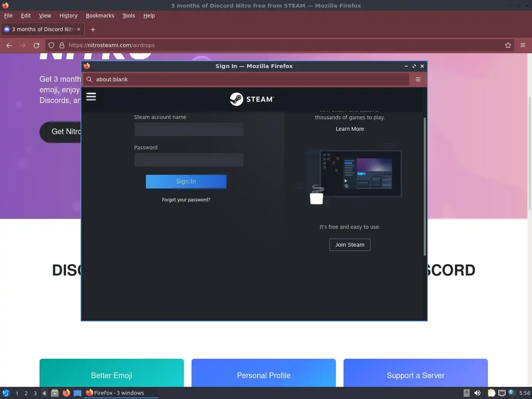532x399 pixels.
Task: Click the show desktop taskbar icon
Action: pyautogui.click(x=78, y=393)
